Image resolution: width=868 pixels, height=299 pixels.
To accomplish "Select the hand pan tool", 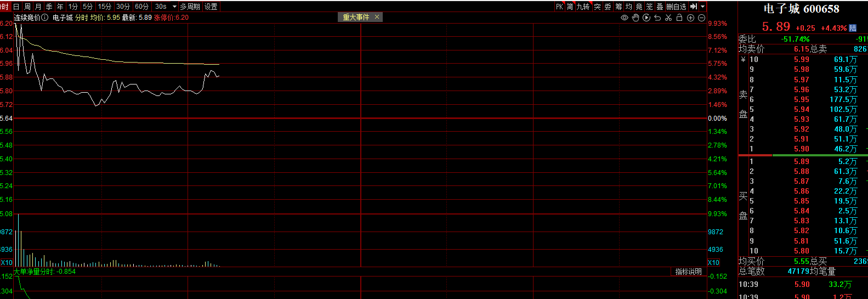I will pos(636,18).
